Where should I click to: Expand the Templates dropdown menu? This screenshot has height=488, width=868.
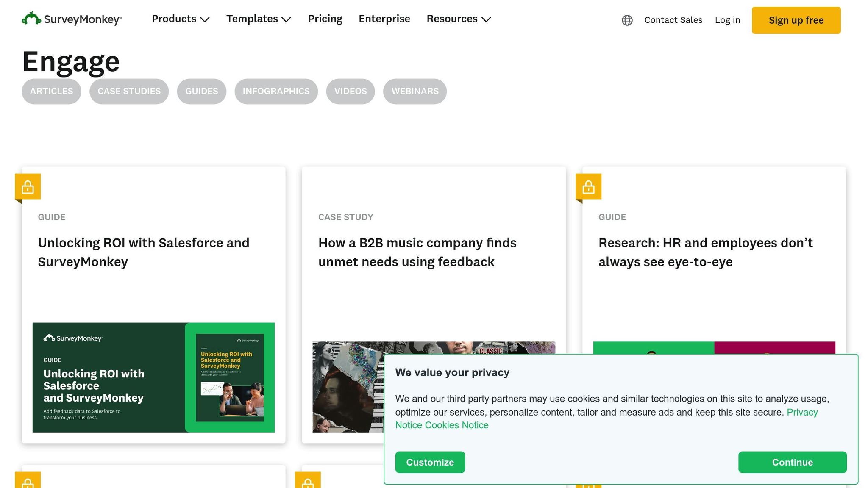click(259, 19)
